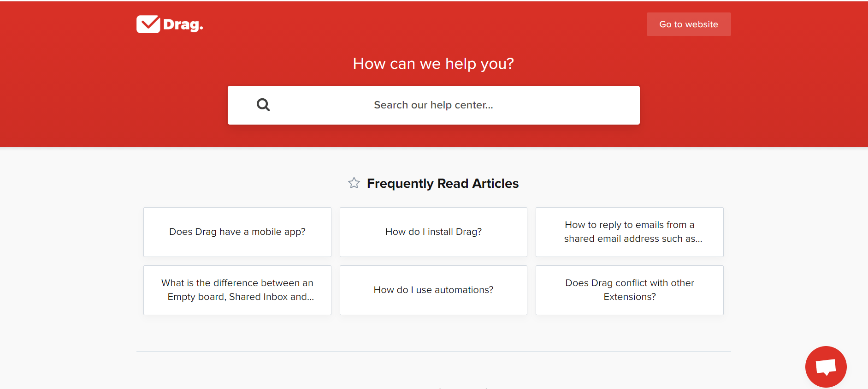Viewport: 868px width, 389px height.
Task: Click the star icon beside Frequently Read Articles
Action: pyautogui.click(x=354, y=183)
